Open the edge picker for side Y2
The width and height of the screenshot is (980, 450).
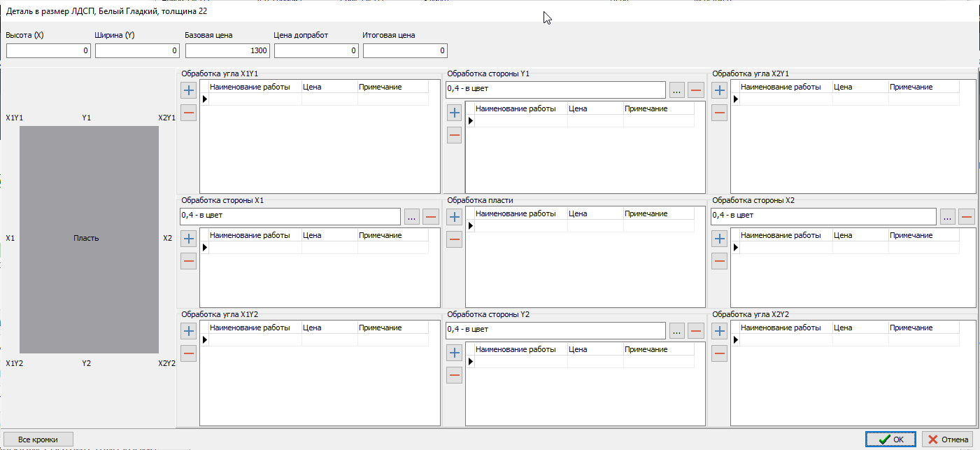(676, 330)
